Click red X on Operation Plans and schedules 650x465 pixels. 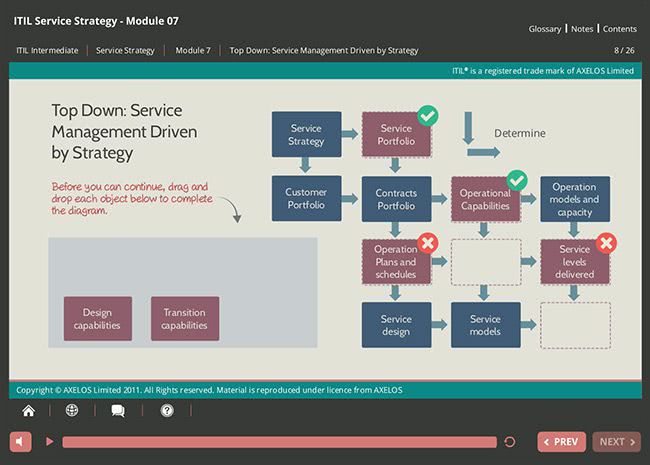(x=428, y=243)
